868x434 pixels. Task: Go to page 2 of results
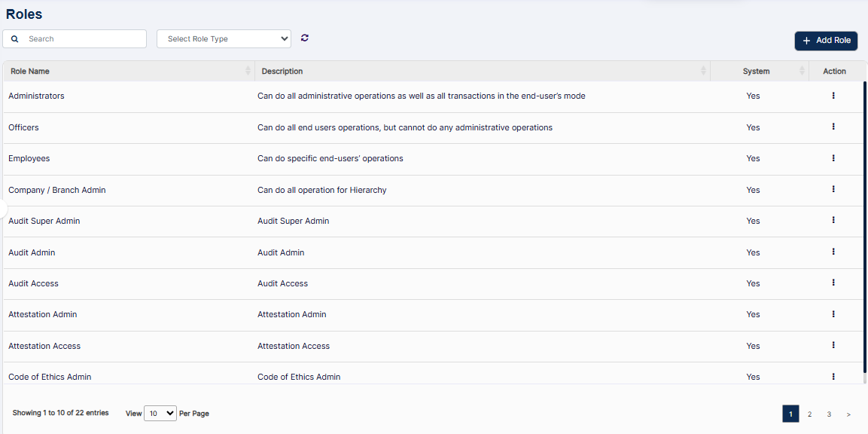tap(809, 414)
